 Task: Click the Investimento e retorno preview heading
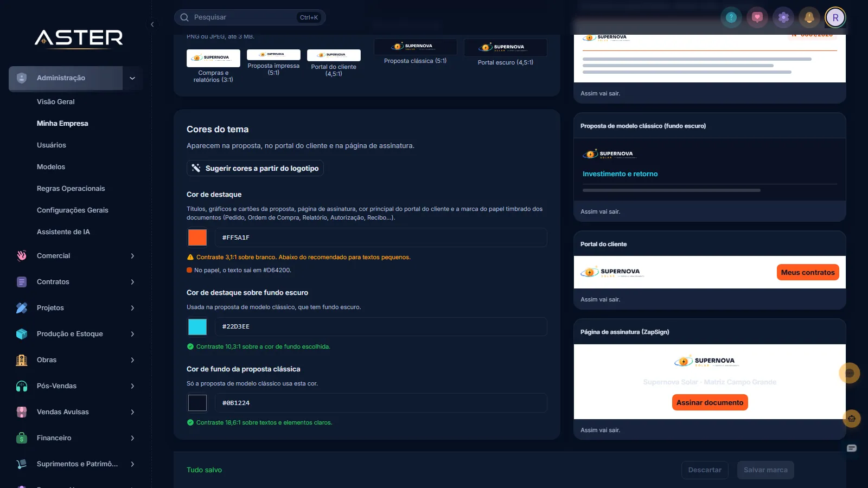[620, 174]
